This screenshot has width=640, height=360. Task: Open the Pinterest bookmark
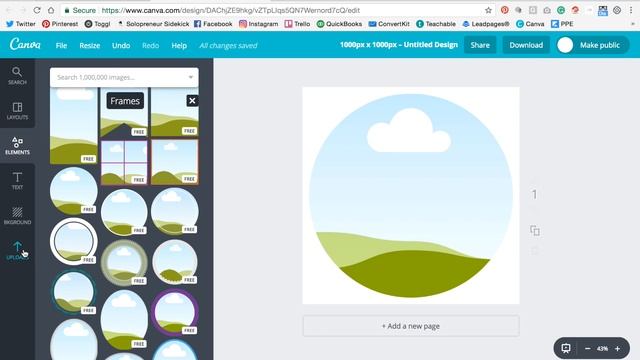pyautogui.click(x=60, y=24)
